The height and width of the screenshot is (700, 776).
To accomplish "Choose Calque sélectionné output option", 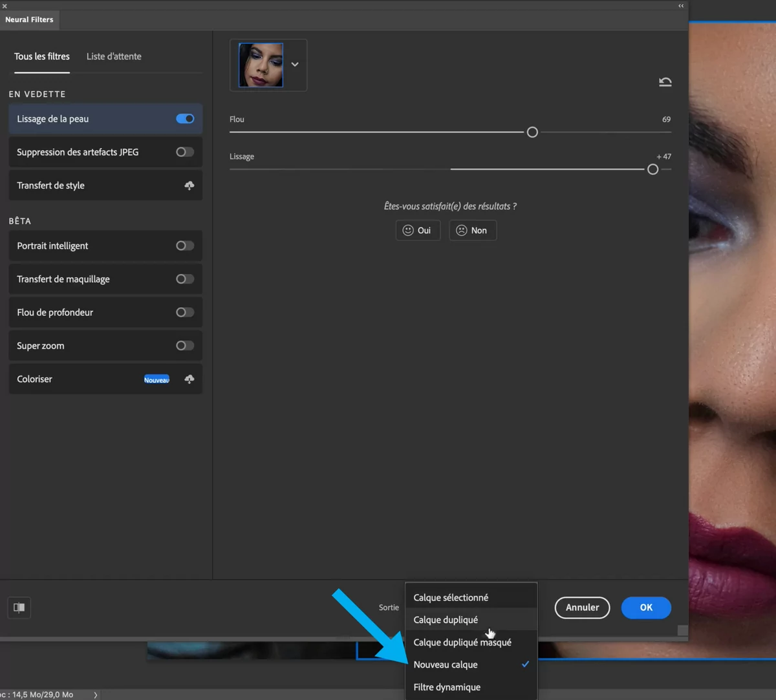I will (x=471, y=598).
